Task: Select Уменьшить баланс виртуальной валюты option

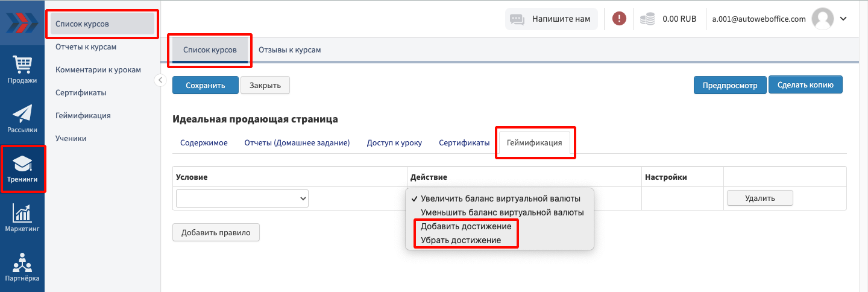Action: [x=502, y=212]
